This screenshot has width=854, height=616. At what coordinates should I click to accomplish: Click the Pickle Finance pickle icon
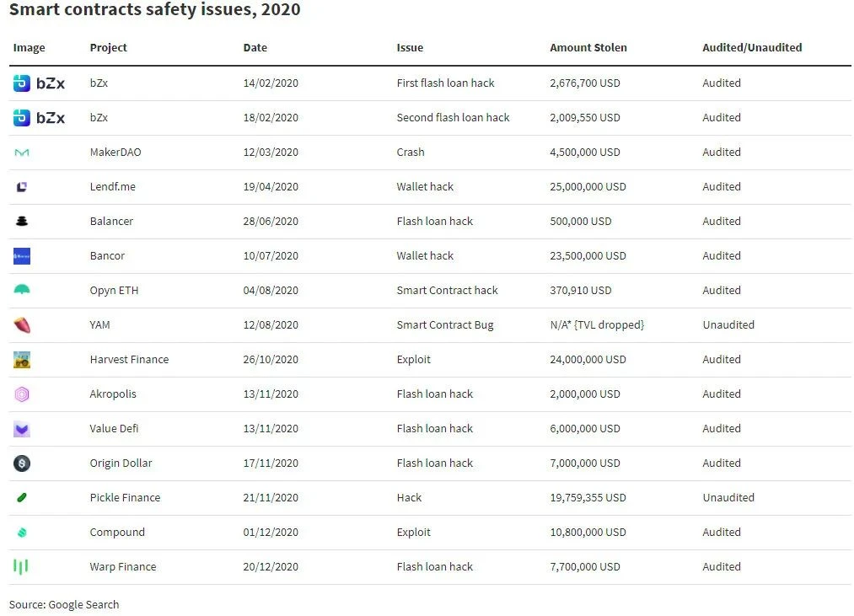[22, 498]
